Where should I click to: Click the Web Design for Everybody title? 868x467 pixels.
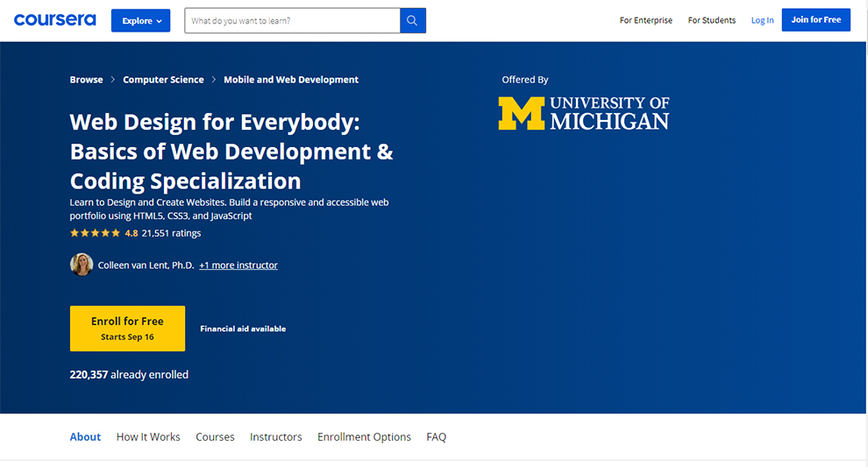[231, 151]
